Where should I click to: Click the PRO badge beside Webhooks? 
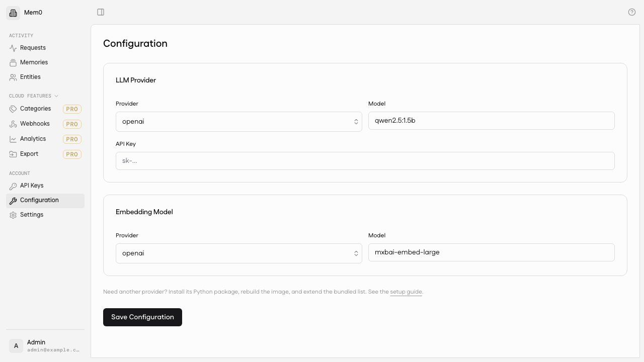(x=72, y=124)
